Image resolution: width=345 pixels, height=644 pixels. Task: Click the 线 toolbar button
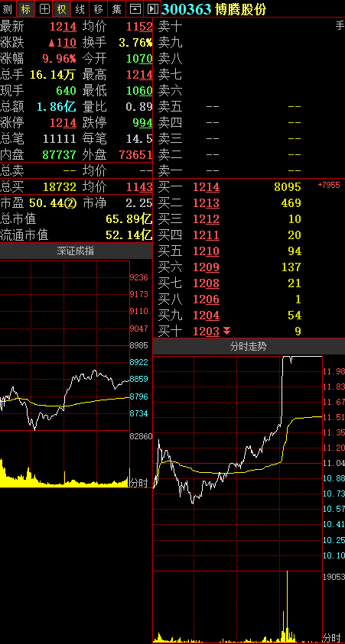[x=80, y=8]
